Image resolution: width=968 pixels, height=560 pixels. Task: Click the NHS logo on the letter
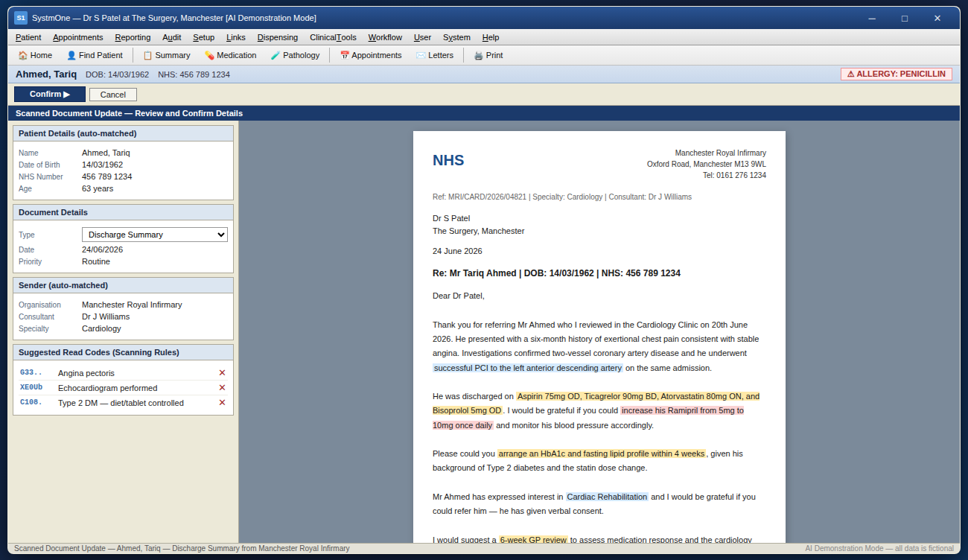[448, 160]
